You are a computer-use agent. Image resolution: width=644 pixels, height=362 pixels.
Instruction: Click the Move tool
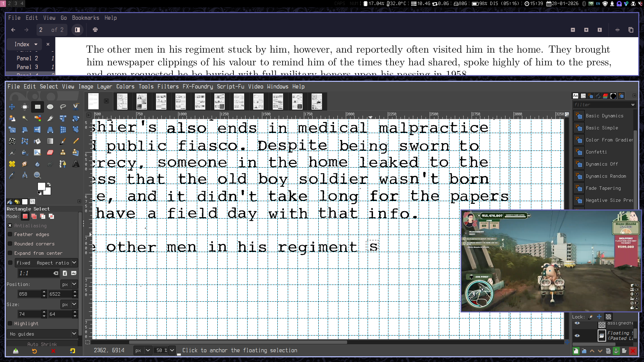(12, 107)
